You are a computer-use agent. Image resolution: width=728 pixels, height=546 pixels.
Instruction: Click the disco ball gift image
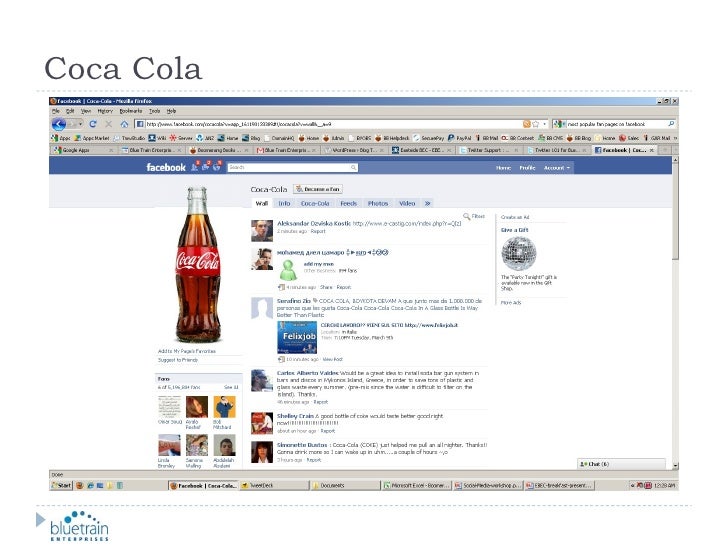(x=519, y=253)
